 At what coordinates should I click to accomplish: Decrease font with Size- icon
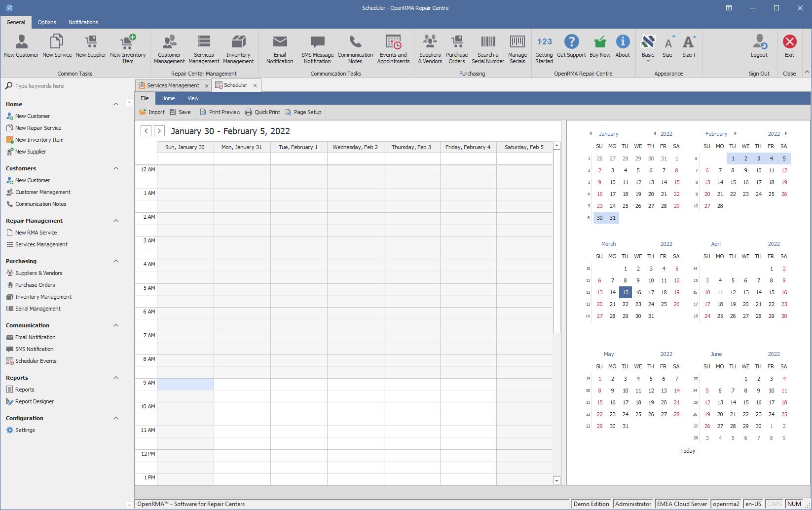[x=668, y=46]
